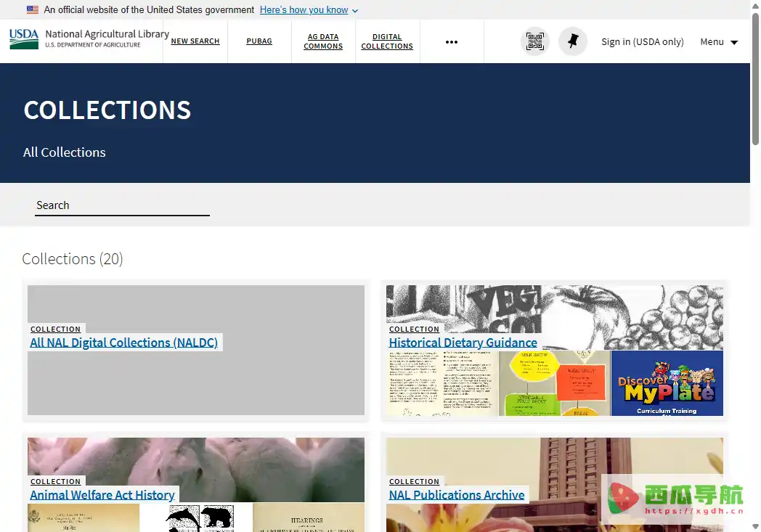Click the pushpin favorites icon
761x532 pixels.
point(573,41)
